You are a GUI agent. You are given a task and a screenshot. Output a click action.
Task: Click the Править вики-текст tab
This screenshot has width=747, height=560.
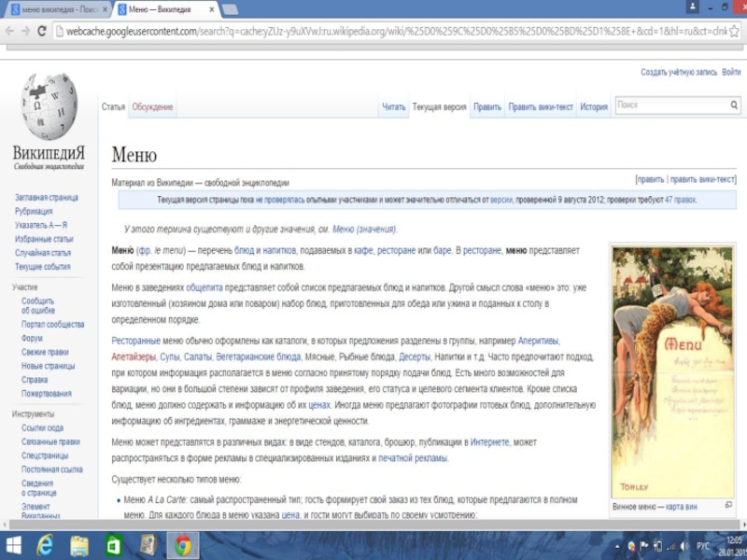[541, 107]
